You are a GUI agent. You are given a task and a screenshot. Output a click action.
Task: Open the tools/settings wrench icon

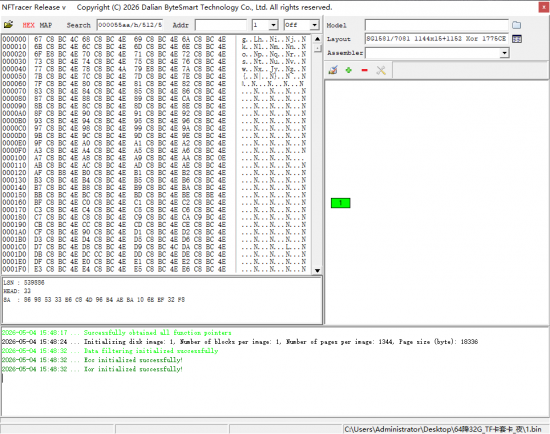pos(381,70)
